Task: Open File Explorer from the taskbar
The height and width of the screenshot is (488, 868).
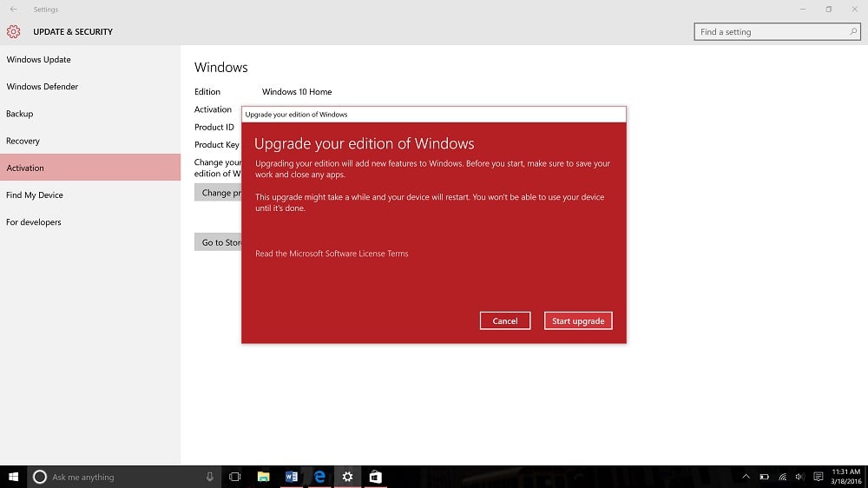Action: pos(264,477)
